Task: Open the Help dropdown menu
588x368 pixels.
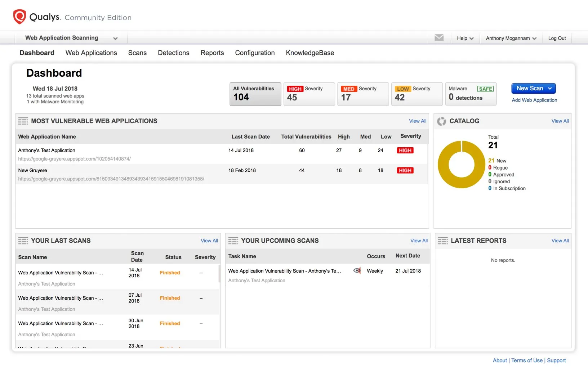Action: [x=465, y=38]
